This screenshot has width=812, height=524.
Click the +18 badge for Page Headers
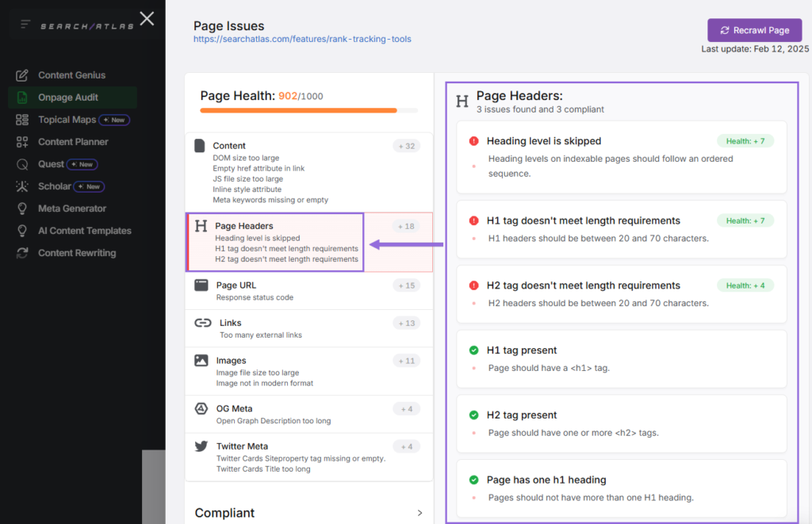point(407,226)
